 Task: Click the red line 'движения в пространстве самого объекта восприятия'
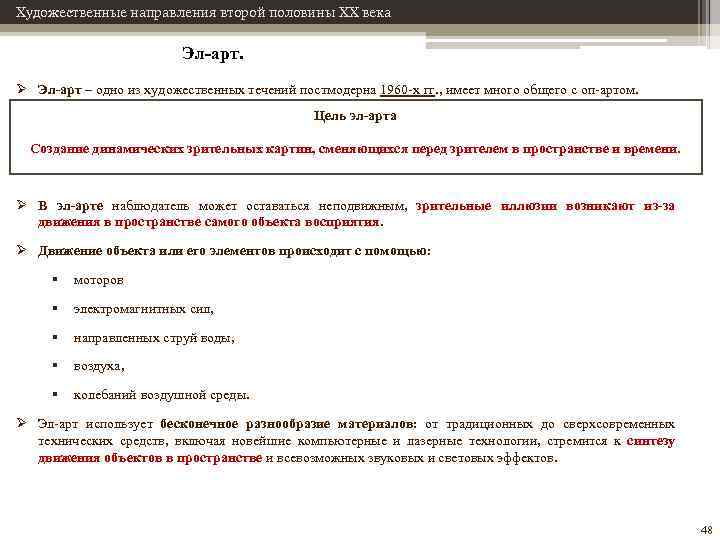point(209,222)
